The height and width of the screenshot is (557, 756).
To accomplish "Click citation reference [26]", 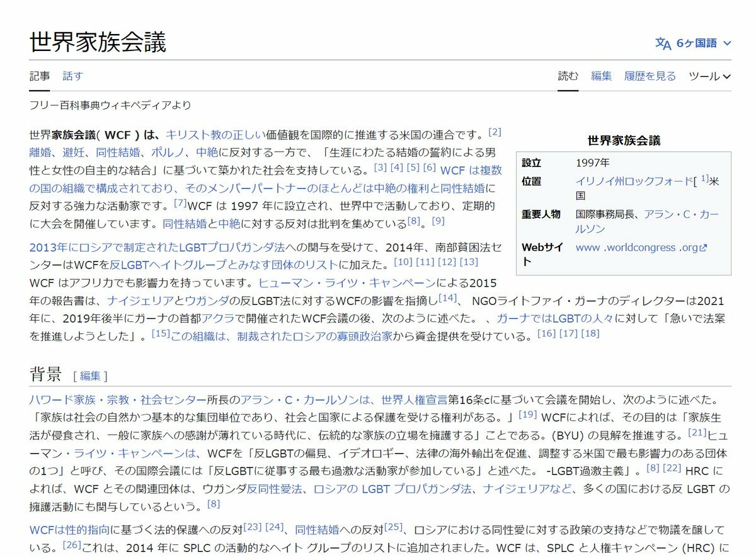I will point(72,544).
